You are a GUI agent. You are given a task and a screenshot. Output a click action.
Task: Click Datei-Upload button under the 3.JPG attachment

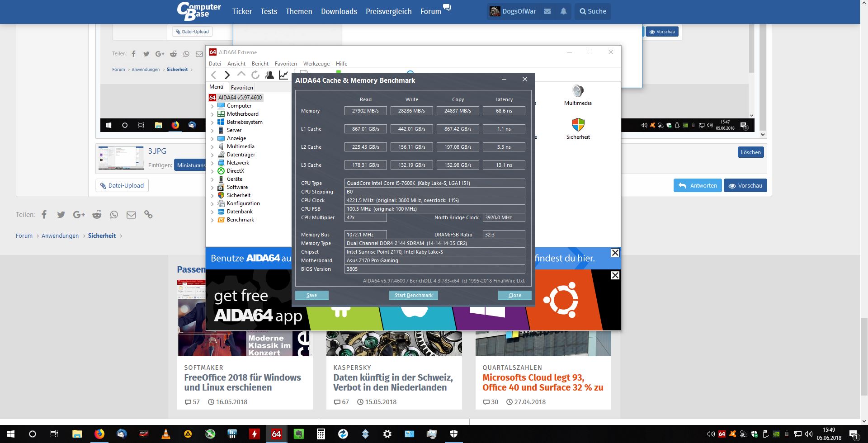pyautogui.click(x=122, y=185)
